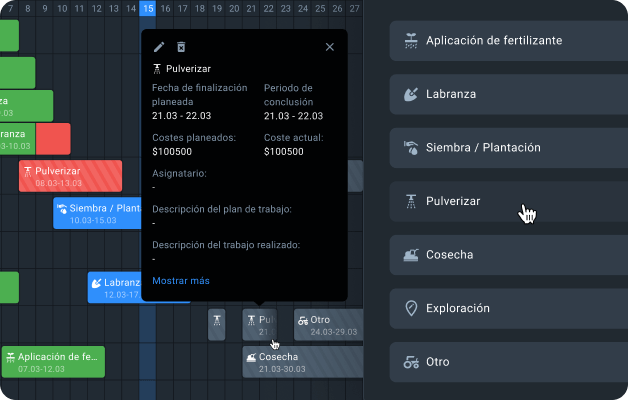Viewport: 628px width, 400px height.
Task: Click the Periodo de conclusión value 21.03 - 22.03
Action: [x=293, y=116]
